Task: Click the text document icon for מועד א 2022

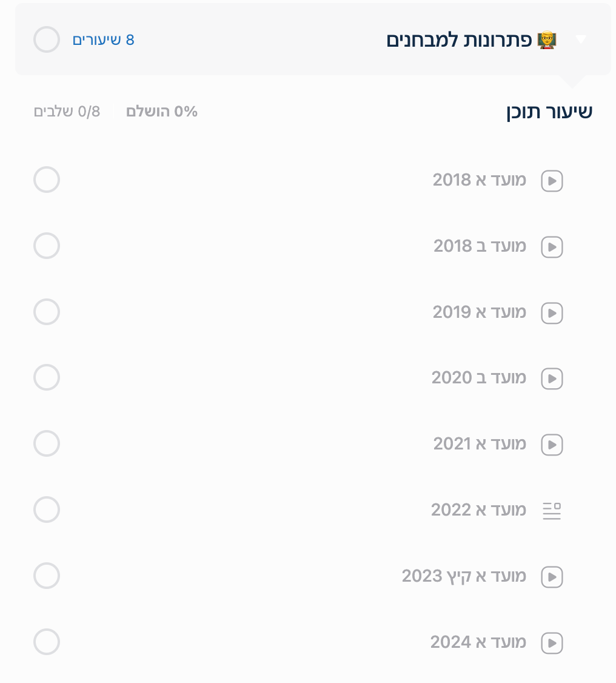Action: tap(552, 511)
